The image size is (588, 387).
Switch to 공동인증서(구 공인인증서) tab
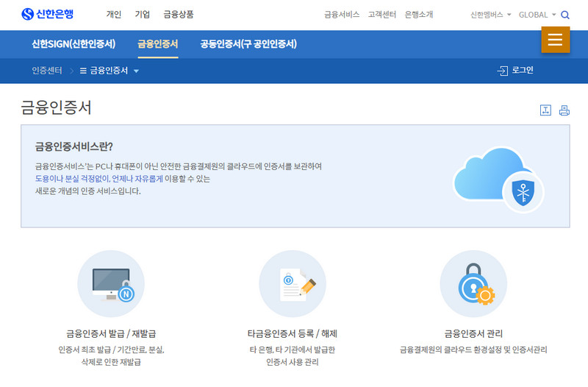pos(248,44)
